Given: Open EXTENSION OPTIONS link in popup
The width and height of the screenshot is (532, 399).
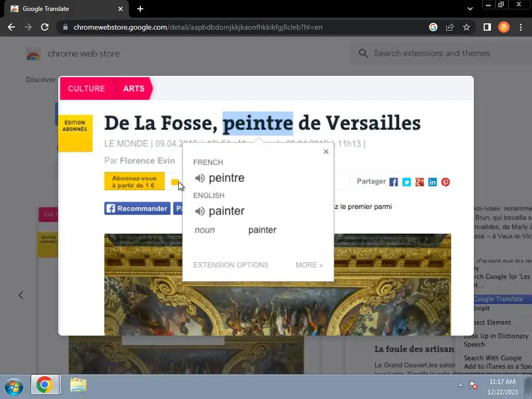Looking at the screenshot, I should [231, 264].
